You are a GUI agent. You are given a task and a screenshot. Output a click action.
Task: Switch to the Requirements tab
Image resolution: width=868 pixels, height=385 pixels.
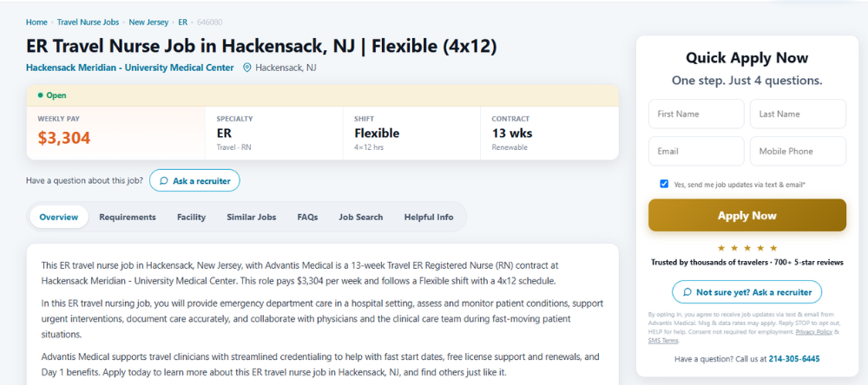(x=128, y=217)
